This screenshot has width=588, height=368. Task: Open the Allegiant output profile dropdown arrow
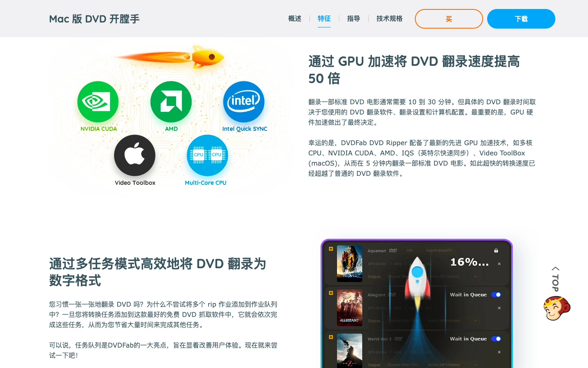(x=475, y=321)
